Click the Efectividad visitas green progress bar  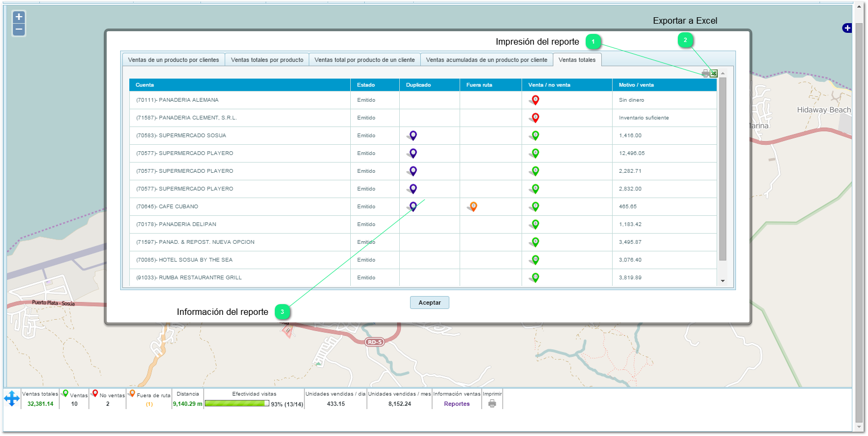[x=237, y=403]
